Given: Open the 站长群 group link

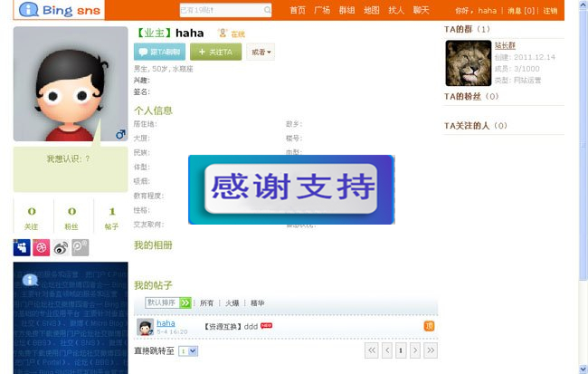Looking at the screenshot, I should [505, 45].
